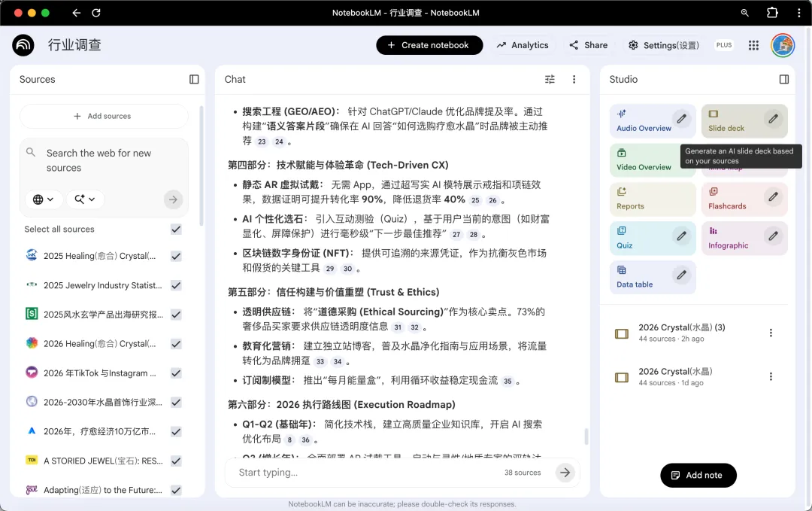
Task: Click the Chat scrollbar thumb
Action: click(586, 436)
